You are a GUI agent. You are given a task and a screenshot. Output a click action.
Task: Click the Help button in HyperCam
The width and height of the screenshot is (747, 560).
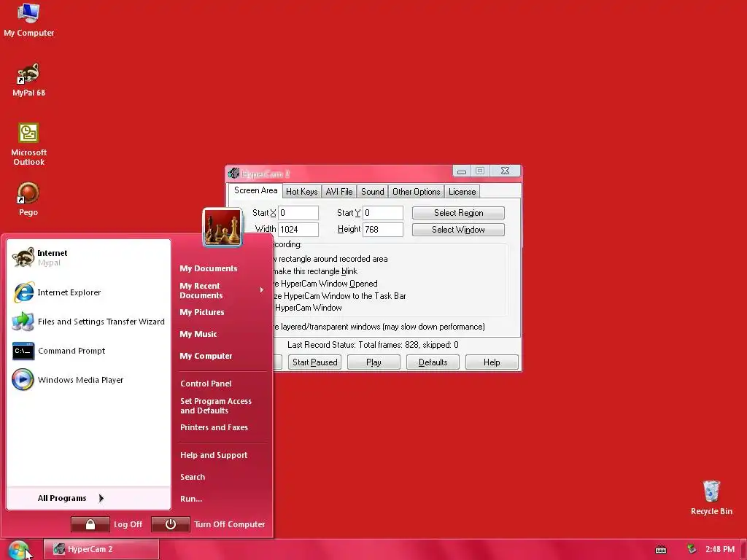(492, 362)
